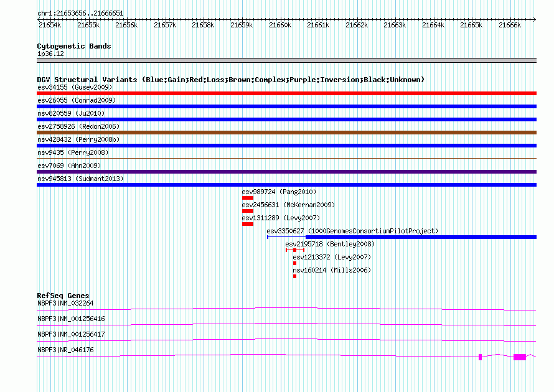Click the Cytogenetic Bands track title

(74, 46)
